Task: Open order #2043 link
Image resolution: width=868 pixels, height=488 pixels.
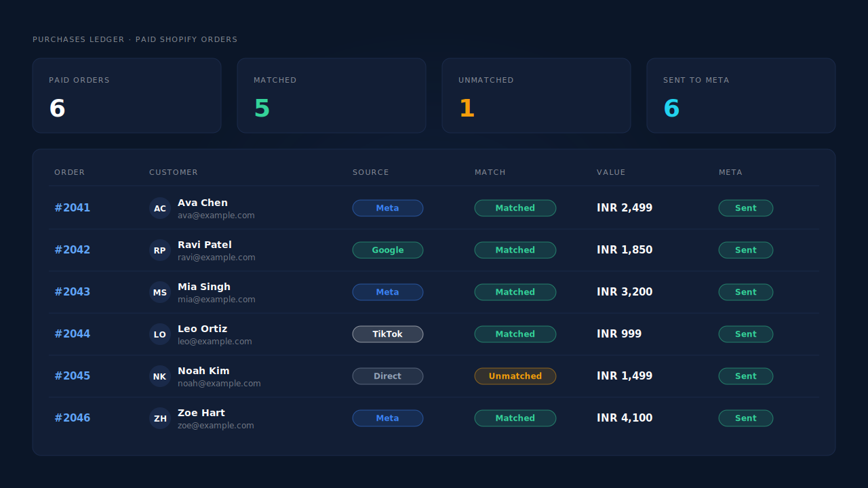Action: [72, 292]
